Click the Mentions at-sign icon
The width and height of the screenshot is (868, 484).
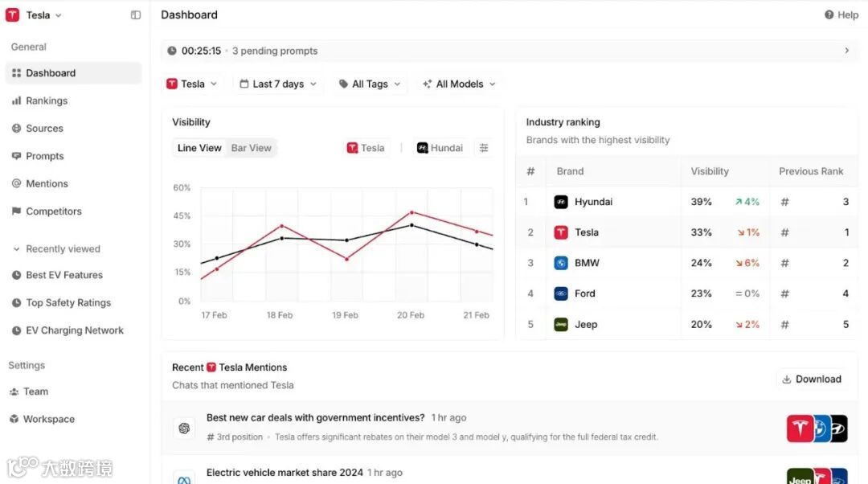tap(16, 184)
